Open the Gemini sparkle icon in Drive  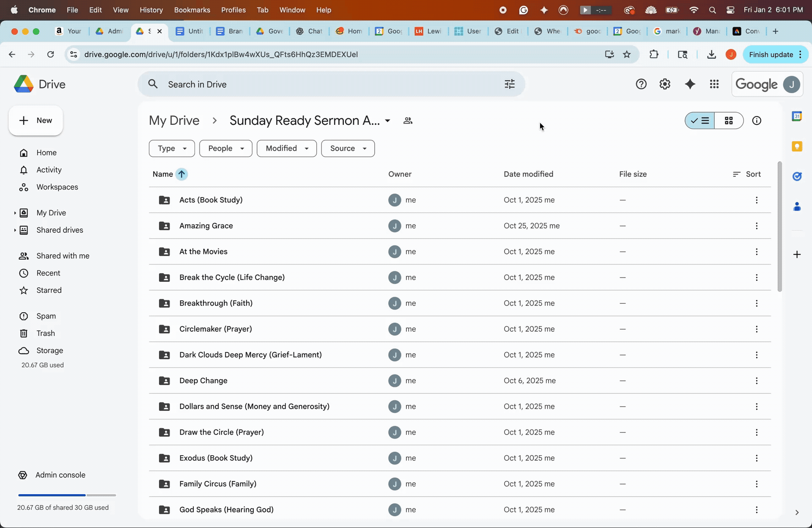click(x=690, y=84)
